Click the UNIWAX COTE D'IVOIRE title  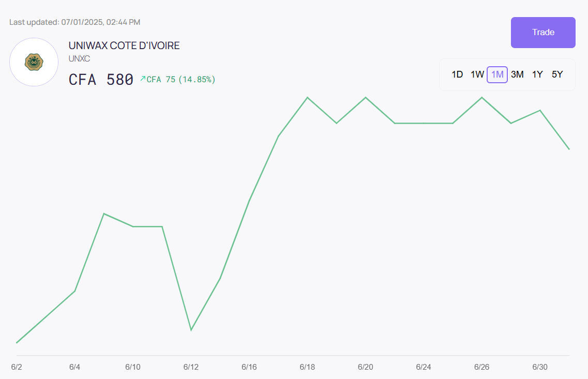tap(124, 46)
